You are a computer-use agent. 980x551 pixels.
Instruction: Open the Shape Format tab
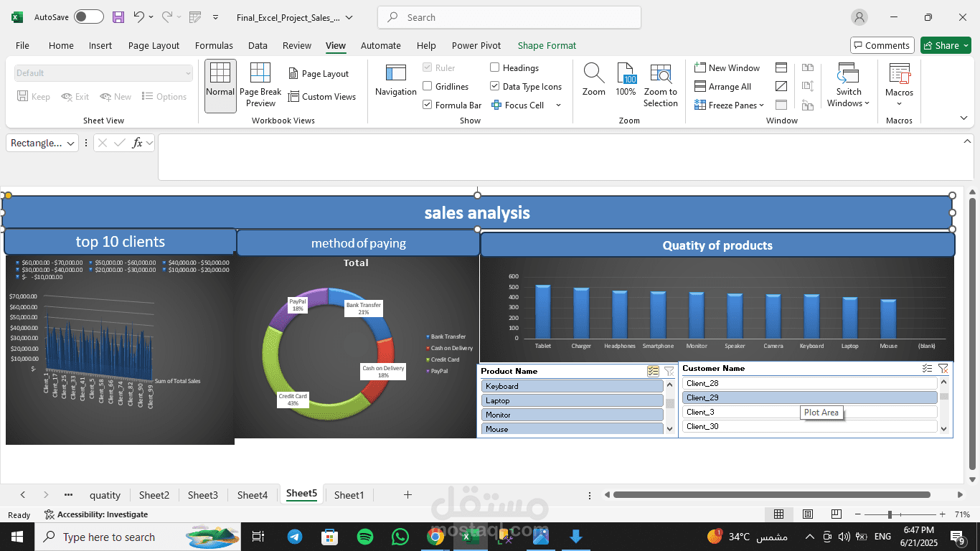click(547, 45)
